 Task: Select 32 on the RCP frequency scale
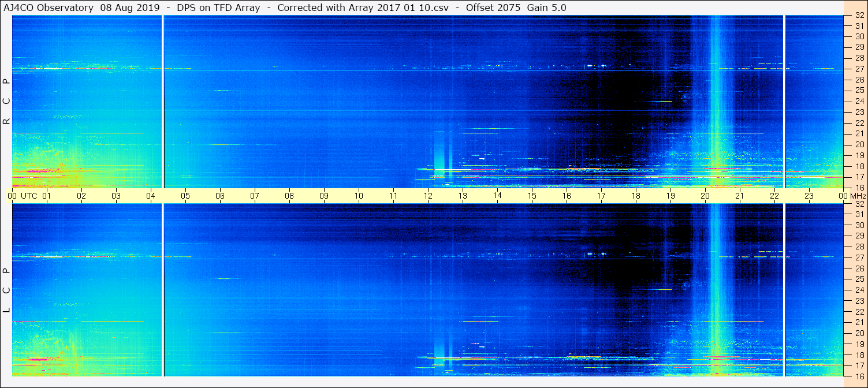click(x=859, y=16)
